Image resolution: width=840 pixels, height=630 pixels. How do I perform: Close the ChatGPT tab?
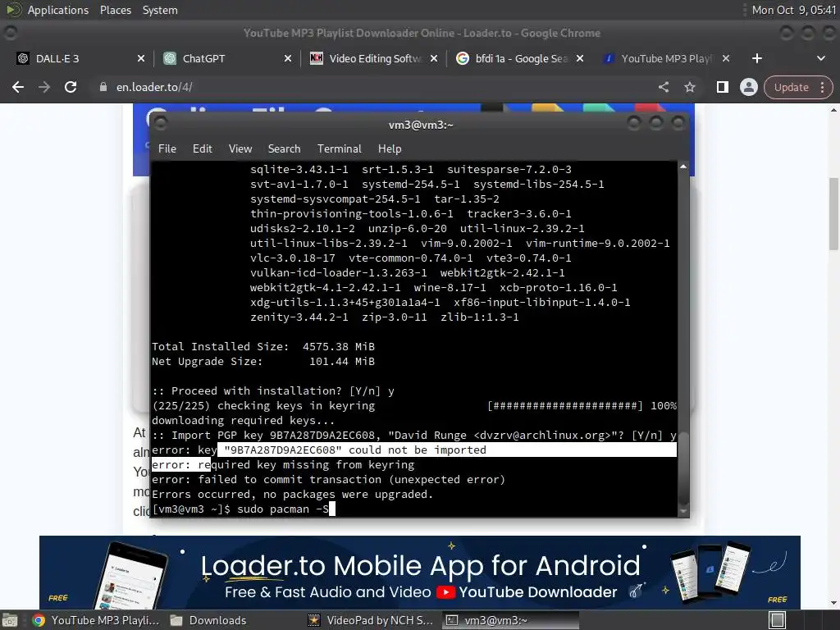[x=288, y=58]
